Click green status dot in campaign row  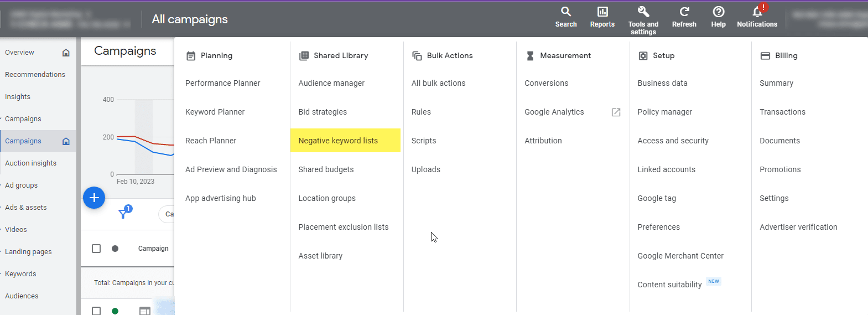point(115,311)
